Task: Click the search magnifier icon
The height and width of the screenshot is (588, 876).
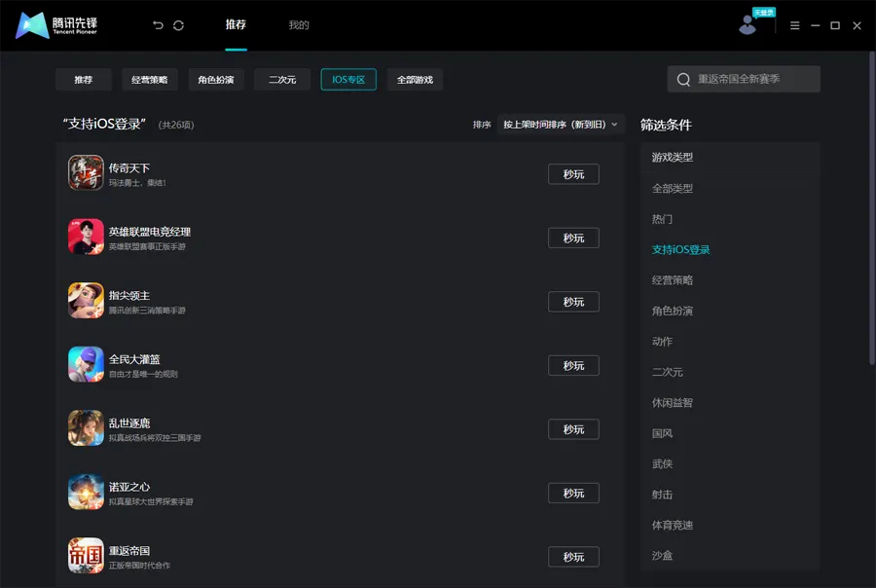Action: point(683,80)
